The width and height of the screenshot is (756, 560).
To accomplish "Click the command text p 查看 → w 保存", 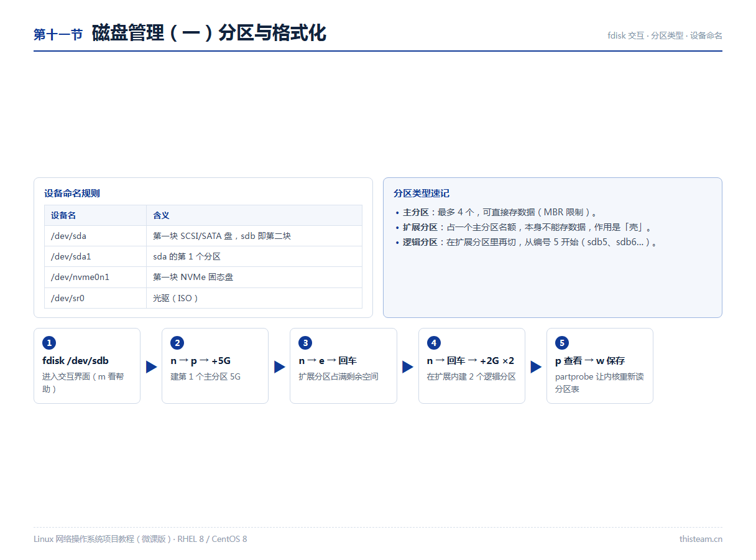I will click(590, 360).
